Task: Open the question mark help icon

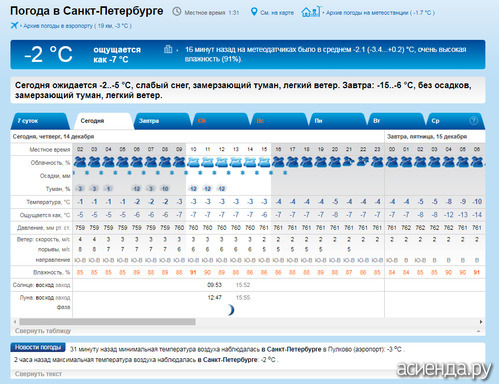Action: (473, 121)
